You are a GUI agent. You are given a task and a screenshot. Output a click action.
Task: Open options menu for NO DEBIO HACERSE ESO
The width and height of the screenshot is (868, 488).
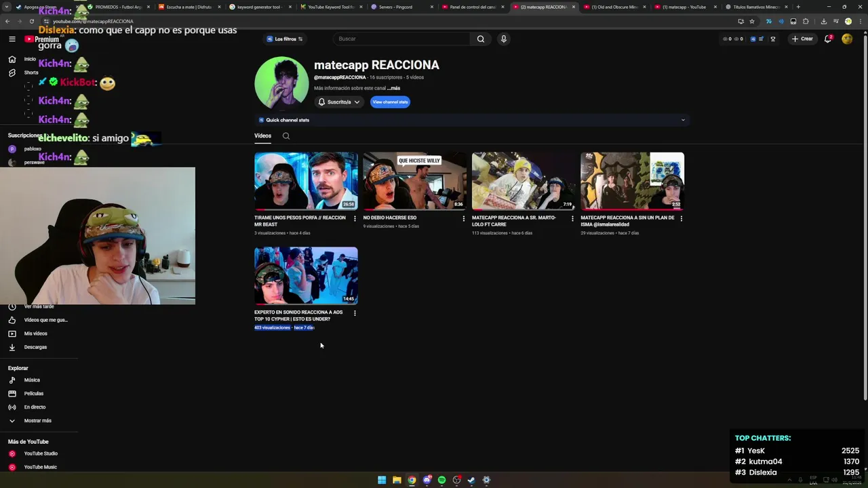[x=464, y=218]
